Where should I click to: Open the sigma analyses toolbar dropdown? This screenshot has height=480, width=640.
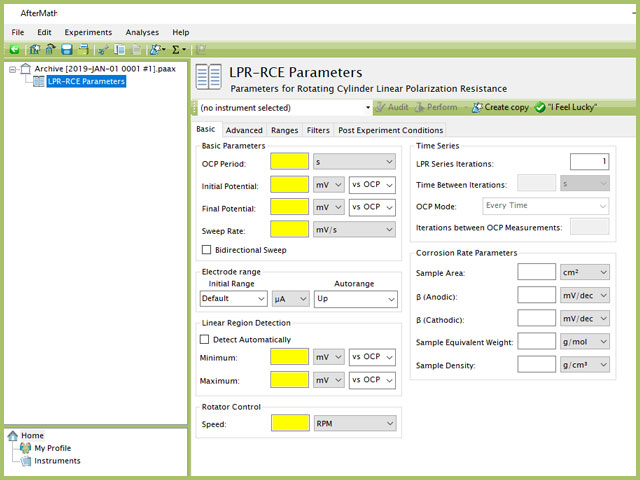coord(179,50)
